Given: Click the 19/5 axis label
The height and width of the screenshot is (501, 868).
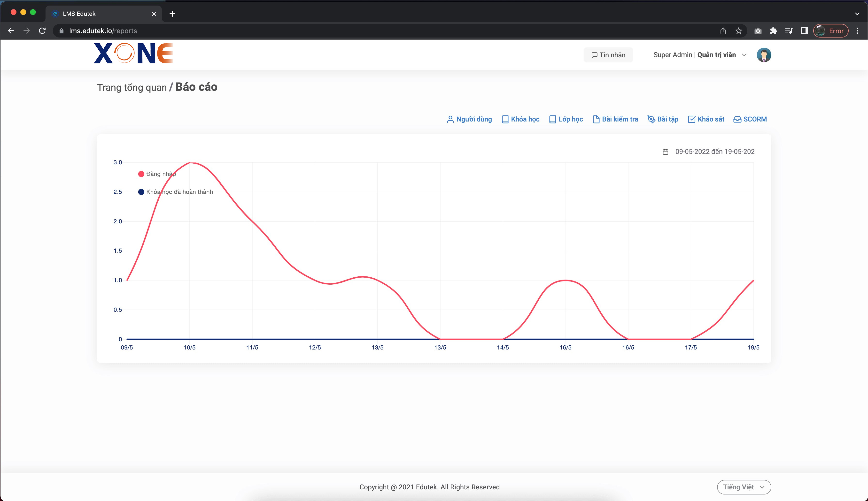Looking at the screenshot, I should point(753,348).
